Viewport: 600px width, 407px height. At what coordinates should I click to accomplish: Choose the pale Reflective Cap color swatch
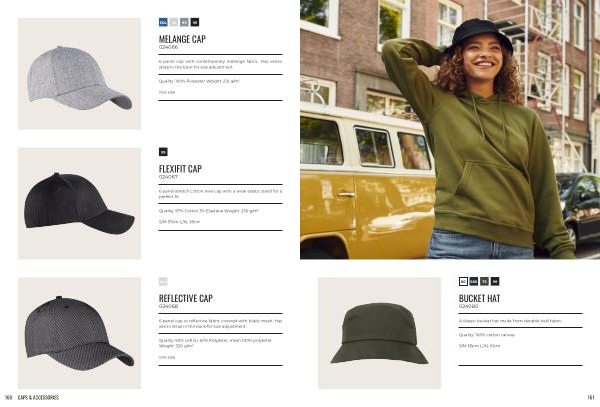tap(163, 282)
